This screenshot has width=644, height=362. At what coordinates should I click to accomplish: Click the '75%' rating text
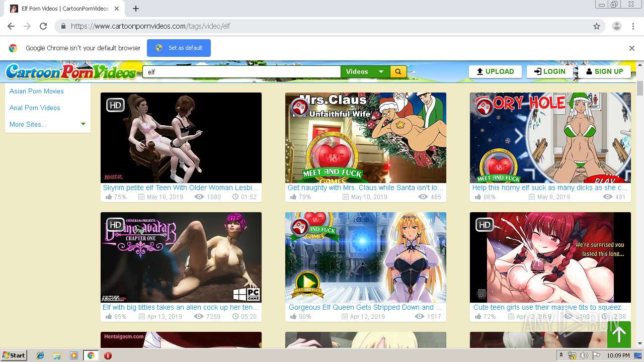point(120,197)
